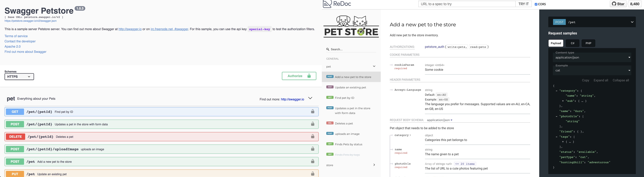Click lock icon on PUT /pet row
The height and width of the screenshot is (177, 644).
pyautogui.click(x=312, y=174)
